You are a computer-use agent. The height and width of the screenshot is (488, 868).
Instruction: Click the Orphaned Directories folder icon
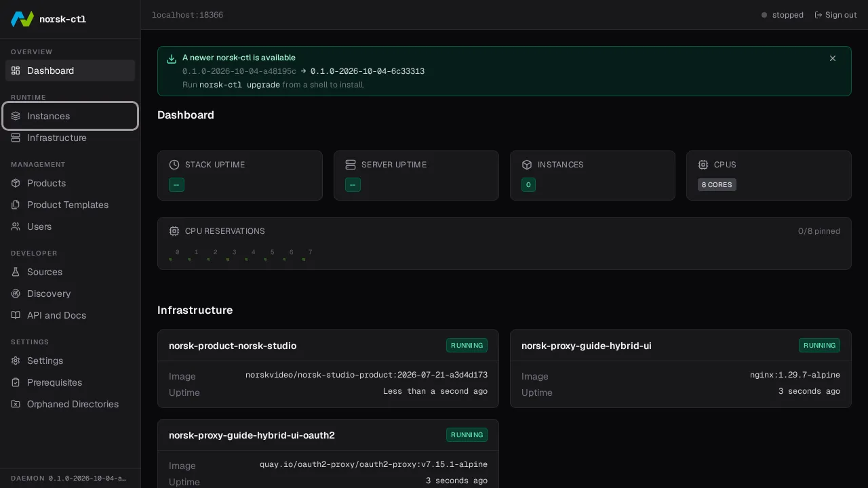16,404
